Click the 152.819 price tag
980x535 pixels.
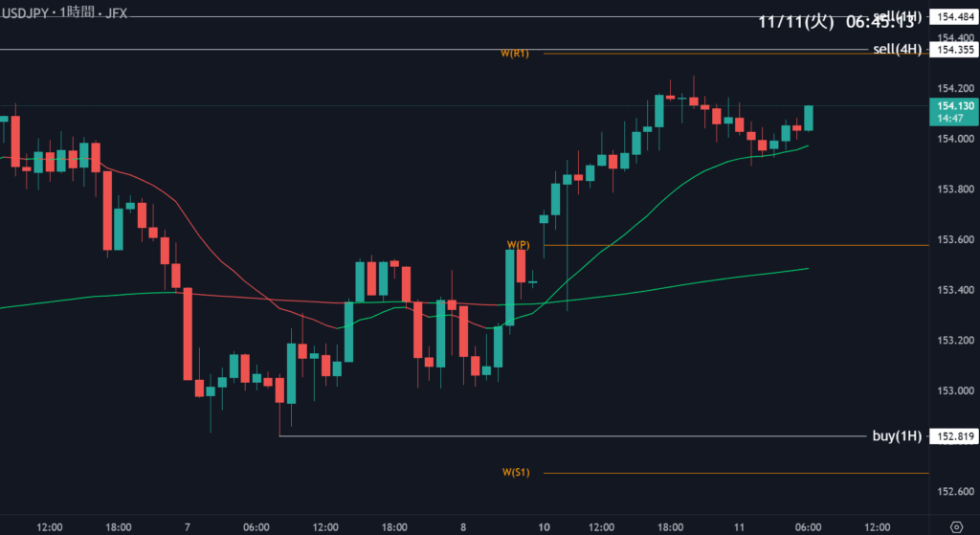pyautogui.click(x=955, y=437)
